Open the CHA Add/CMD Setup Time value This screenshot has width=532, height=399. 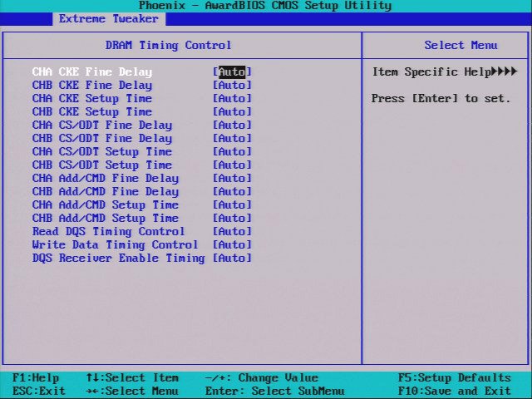[x=232, y=205]
